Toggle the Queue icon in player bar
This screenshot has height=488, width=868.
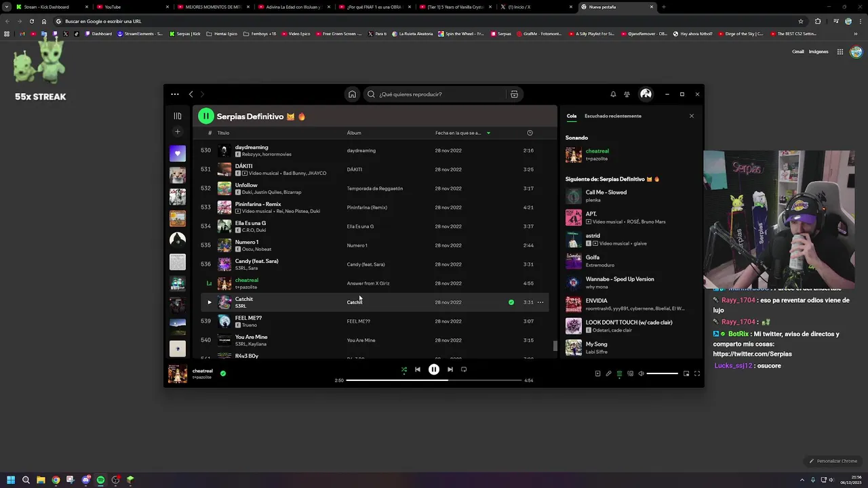point(619,373)
